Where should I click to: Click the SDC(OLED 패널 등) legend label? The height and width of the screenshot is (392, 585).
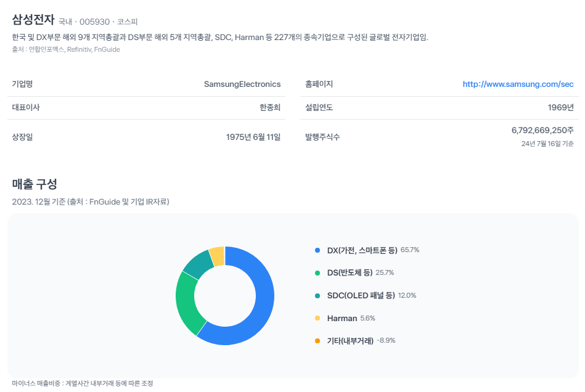361,296
